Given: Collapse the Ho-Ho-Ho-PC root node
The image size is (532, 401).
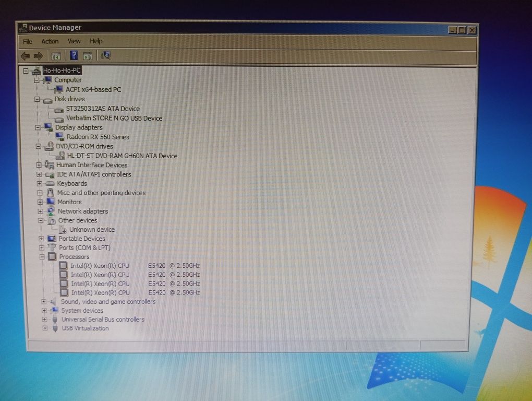Looking at the screenshot, I should click(26, 71).
